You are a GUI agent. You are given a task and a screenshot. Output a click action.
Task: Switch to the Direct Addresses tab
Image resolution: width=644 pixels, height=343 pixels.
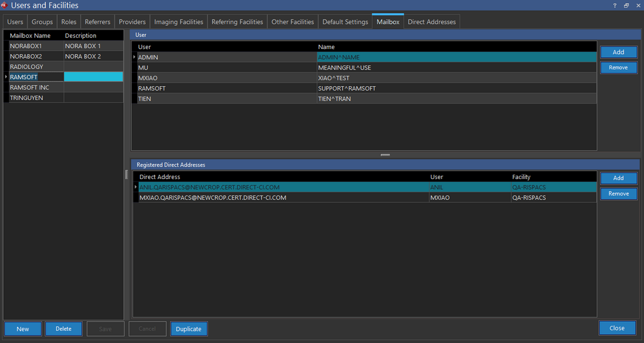click(x=431, y=22)
